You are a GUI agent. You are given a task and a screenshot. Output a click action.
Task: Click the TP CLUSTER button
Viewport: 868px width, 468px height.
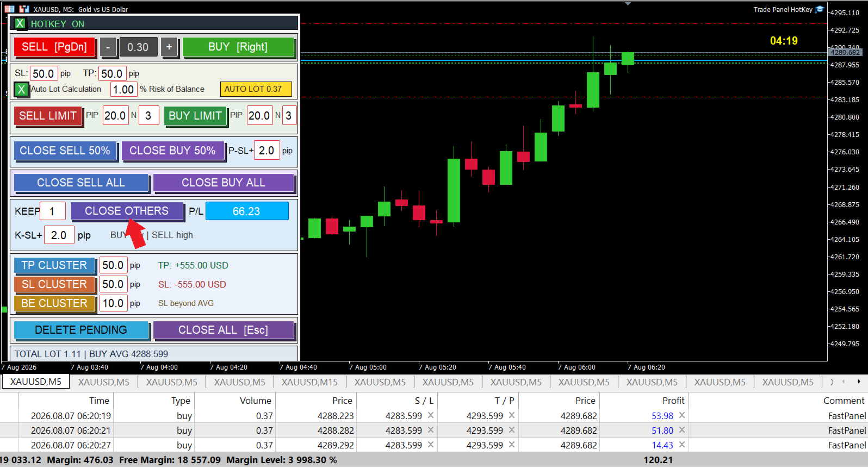[x=54, y=265]
